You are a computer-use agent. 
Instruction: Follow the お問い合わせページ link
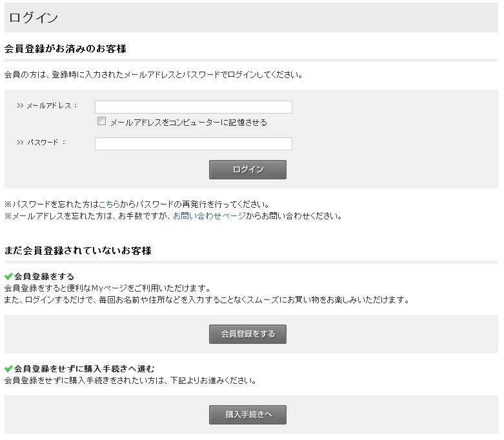click(209, 216)
